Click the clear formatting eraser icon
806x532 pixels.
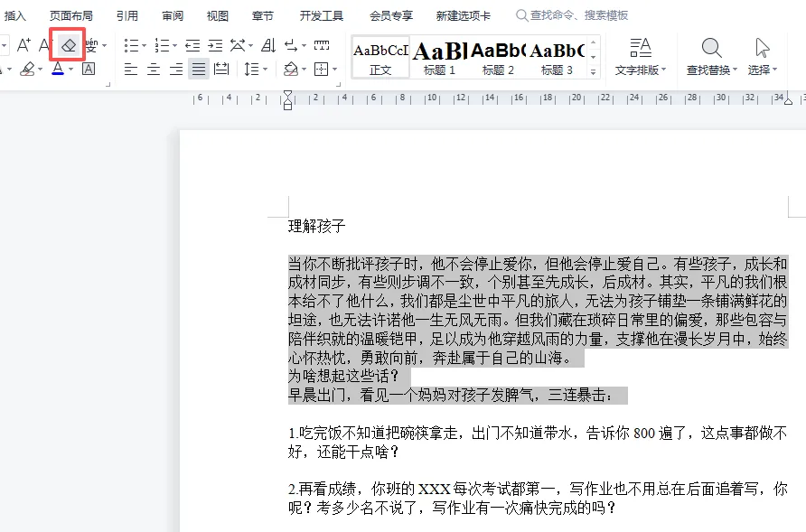pos(69,45)
